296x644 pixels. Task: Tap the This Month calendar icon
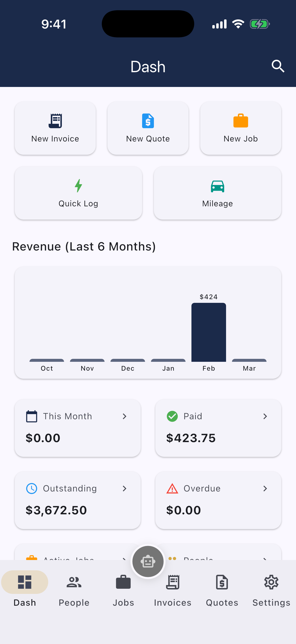[32, 416]
